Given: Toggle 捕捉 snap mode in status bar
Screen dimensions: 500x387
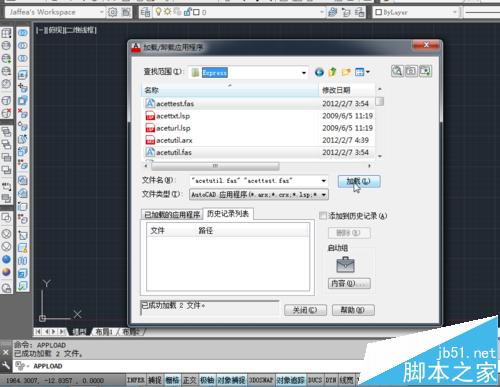Looking at the screenshot, I should [x=155, y=380].
